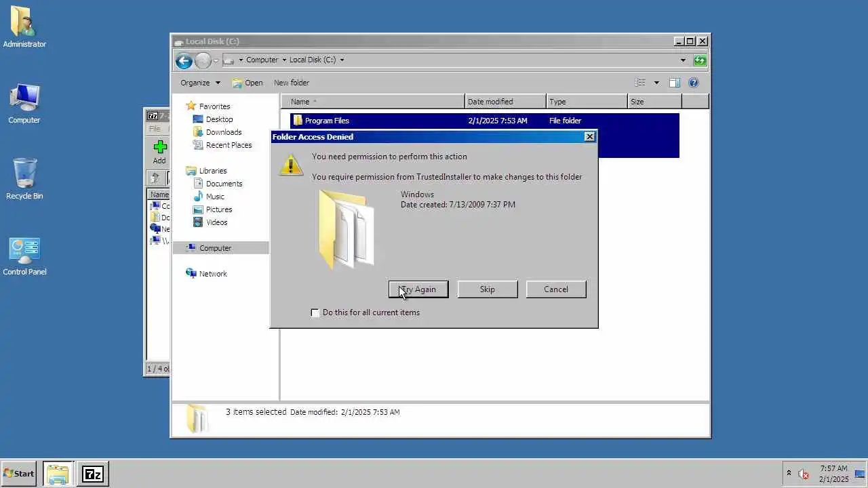Click Local Disk (C:) breadcrumb segment
This screenshot has width=868, height=488.
pos(313,60)
